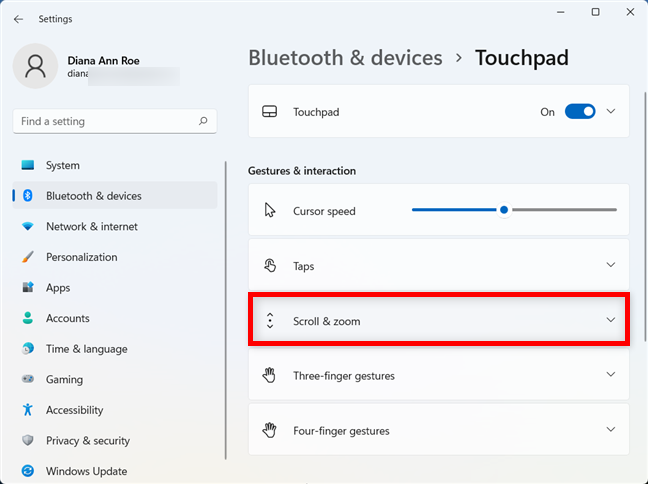Viewport: 648px width, 484px height.
Task: Turn off the Touchpad toggle
Action: point(580,112)
